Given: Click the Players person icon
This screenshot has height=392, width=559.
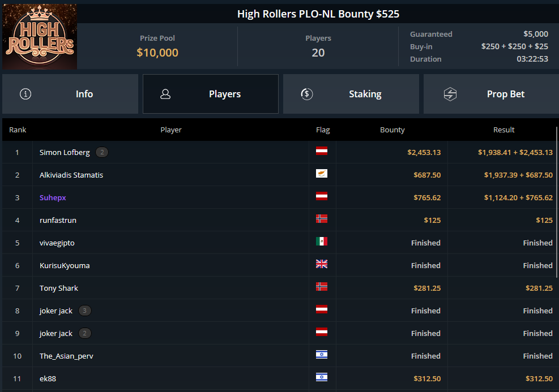Looking at the screenshot, I should tap(165, 94).
